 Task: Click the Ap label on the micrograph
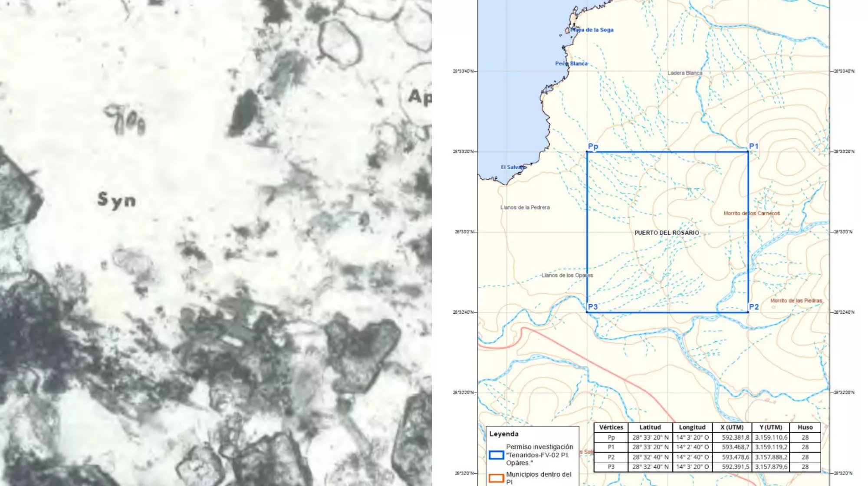pyautogui.click(x=419, y=97)
